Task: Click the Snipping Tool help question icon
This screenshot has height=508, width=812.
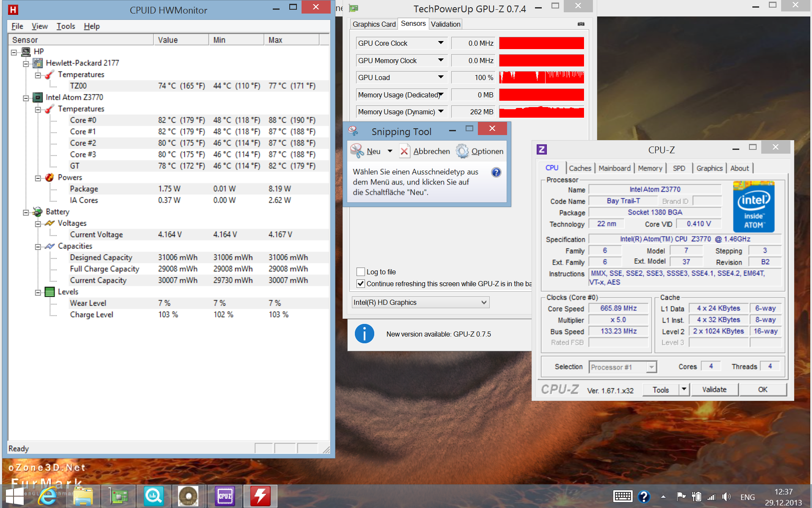Action: pyautogui.click(x=496, y=172)
